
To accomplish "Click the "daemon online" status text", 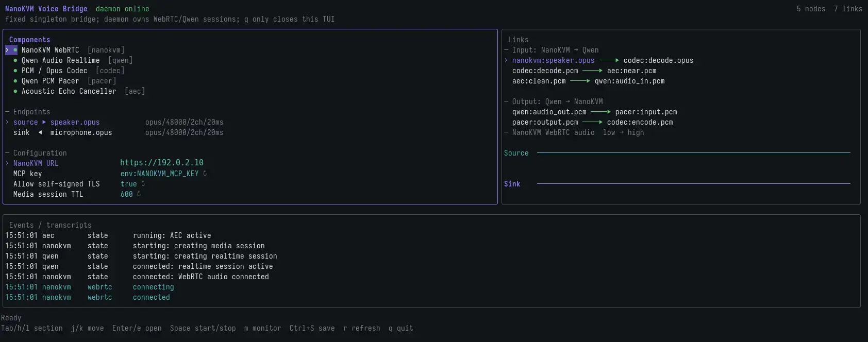I will coord(123,9).
